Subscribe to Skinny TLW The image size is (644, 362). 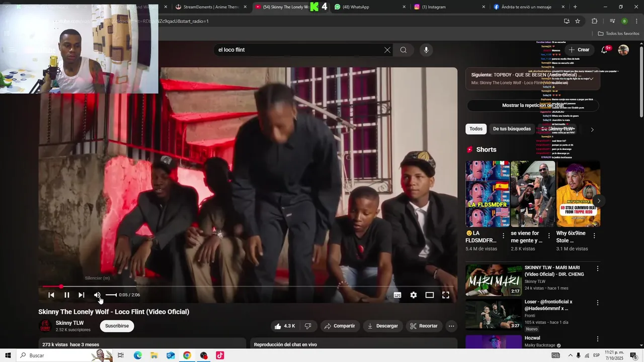[117, 326]
